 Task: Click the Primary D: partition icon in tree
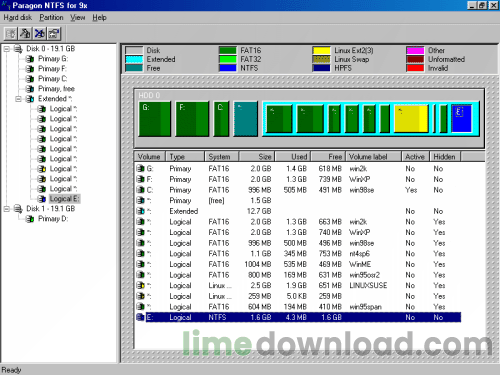pos(30,219)
